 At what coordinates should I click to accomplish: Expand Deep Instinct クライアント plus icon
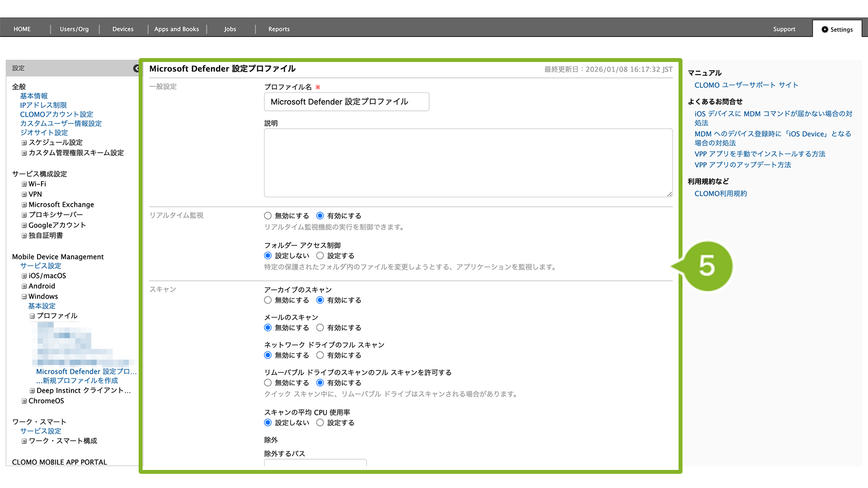pyautogui.click(x=32, y=391)
